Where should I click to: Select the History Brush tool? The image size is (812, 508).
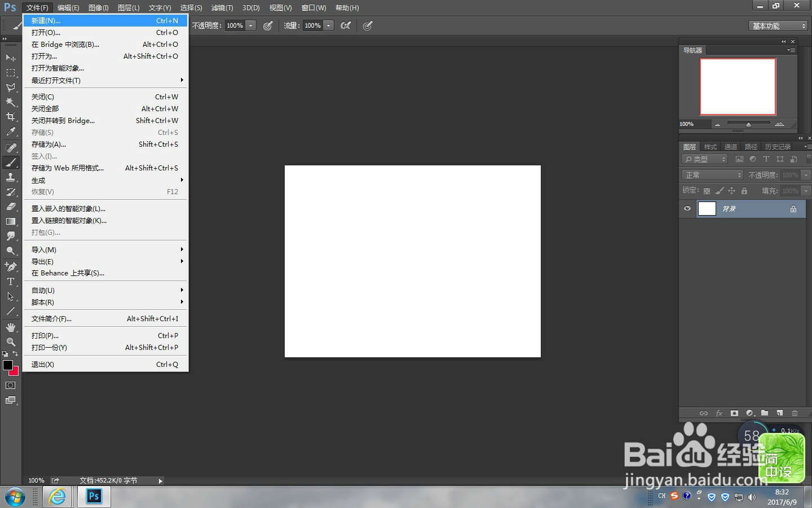coord(11,192)
